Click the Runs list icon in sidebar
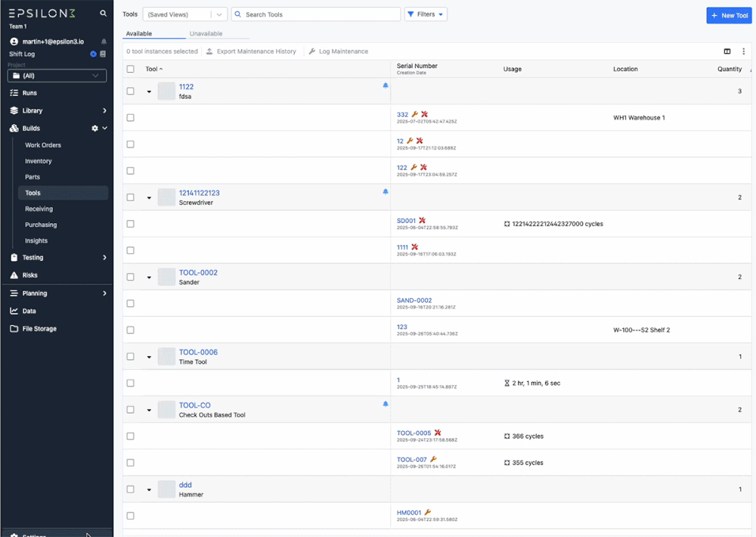756x537 pixels. point(14,92)
